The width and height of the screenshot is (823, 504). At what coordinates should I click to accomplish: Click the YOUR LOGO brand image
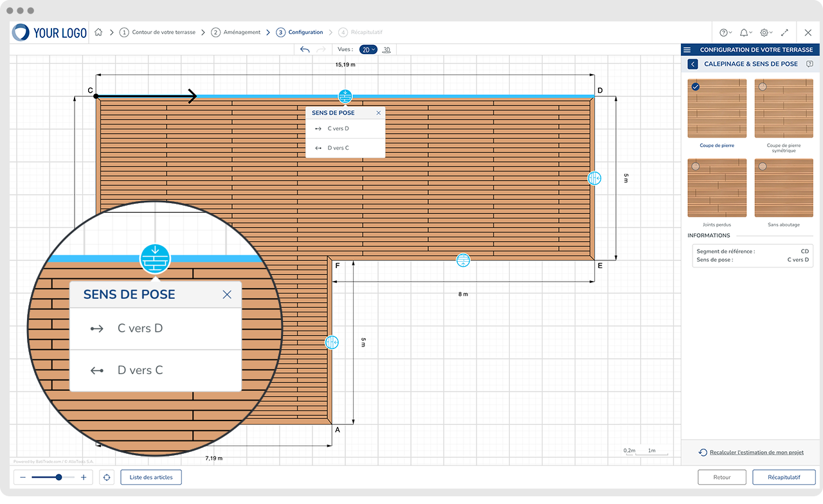50,33
